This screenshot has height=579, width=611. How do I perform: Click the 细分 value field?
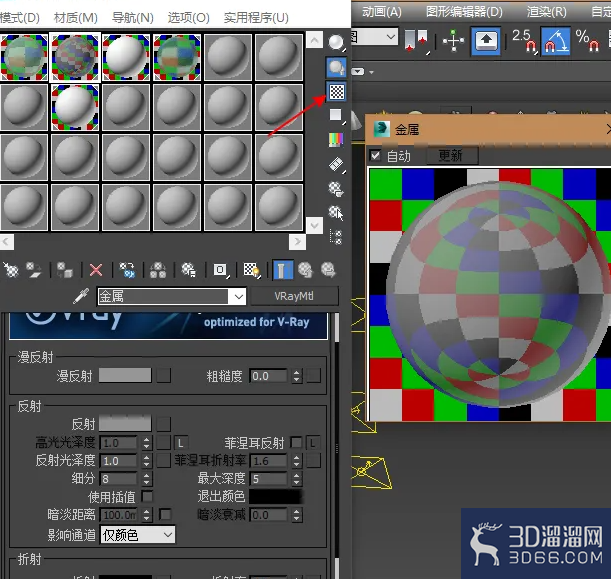point(119,478)
